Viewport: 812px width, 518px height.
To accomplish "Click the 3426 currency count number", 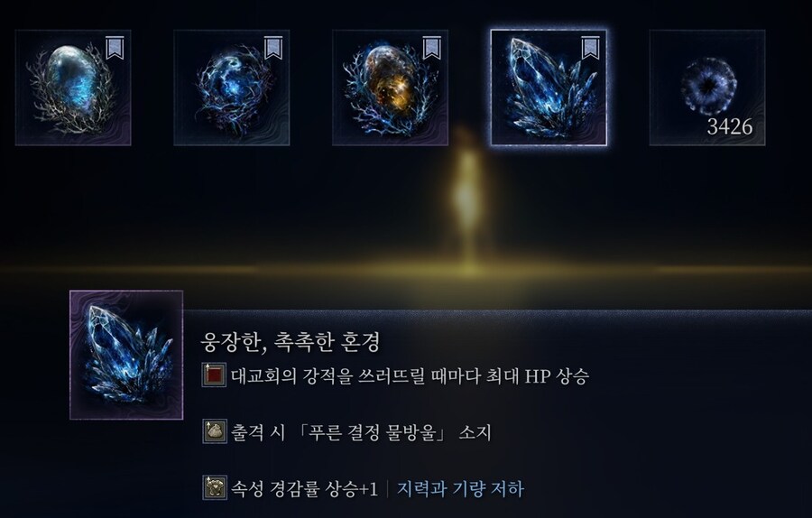I will click(x=729, y=126).
